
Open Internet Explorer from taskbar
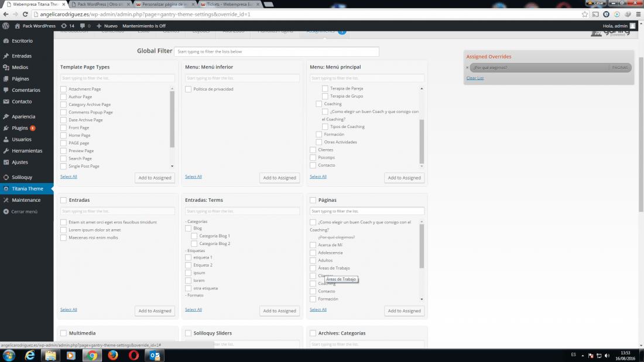click(30, 356)
